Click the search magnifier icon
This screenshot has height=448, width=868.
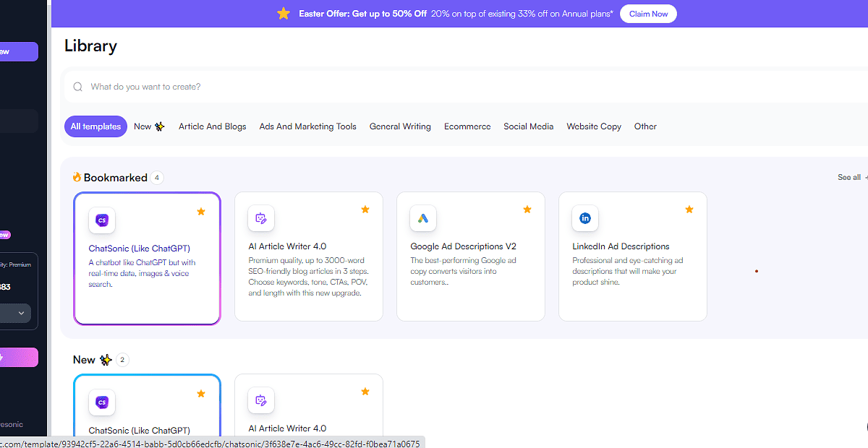(x=77, y=86)
